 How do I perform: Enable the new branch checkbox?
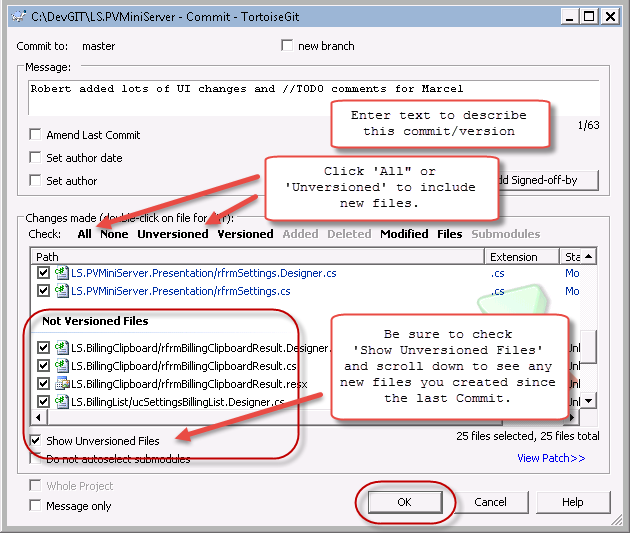click(x=287, y=45)
